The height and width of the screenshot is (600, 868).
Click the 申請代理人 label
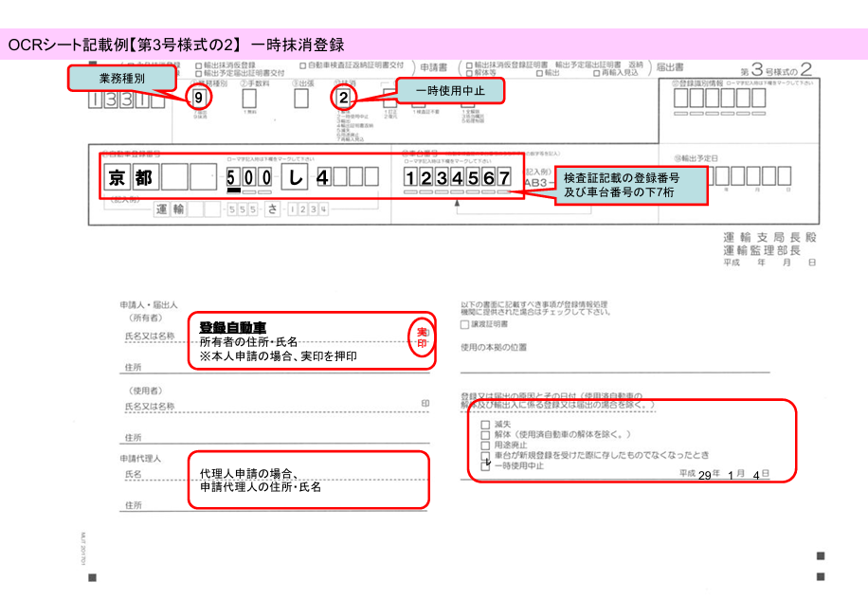pyautogui.click(x=140, y=459)
